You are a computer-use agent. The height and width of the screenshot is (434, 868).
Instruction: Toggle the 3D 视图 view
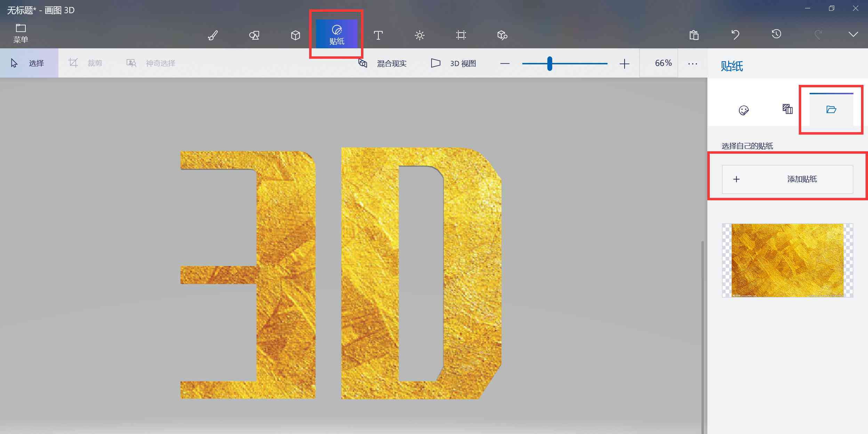pos(453,63)
